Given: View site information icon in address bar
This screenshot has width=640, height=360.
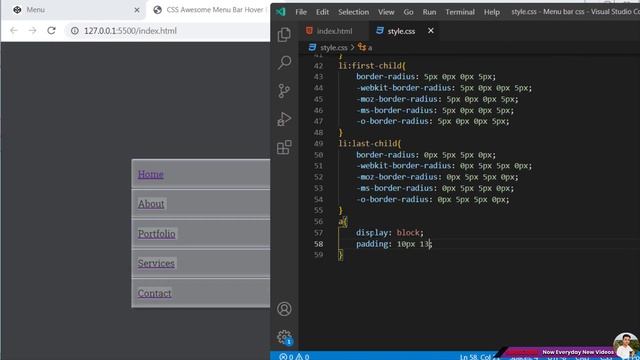Looking at the screenshot, I should point(75,31).
